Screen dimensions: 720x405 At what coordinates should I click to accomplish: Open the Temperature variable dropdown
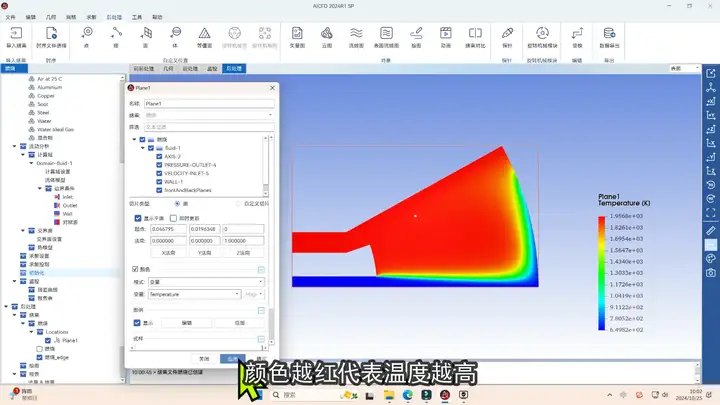195,294
